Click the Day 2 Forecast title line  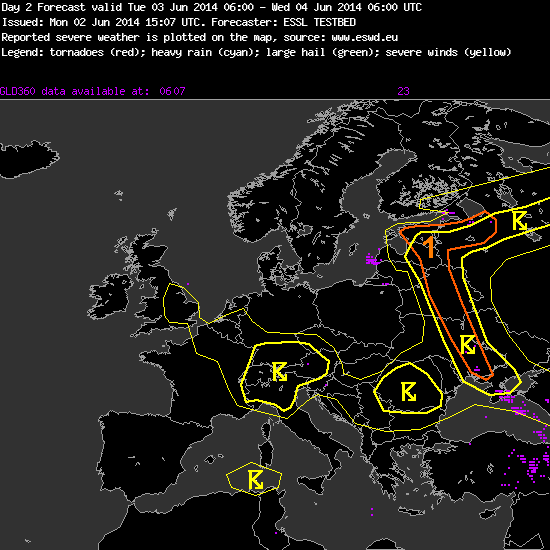click(x=211, y=7)
